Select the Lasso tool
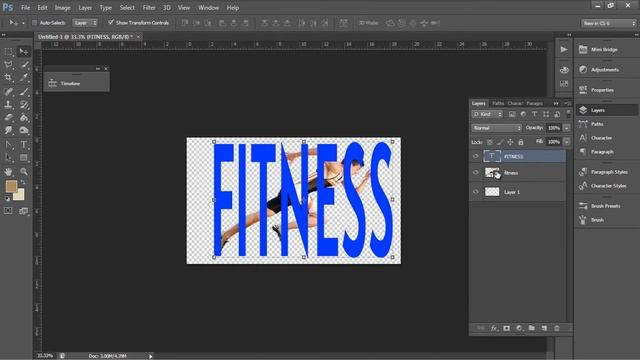 point(8,64)
